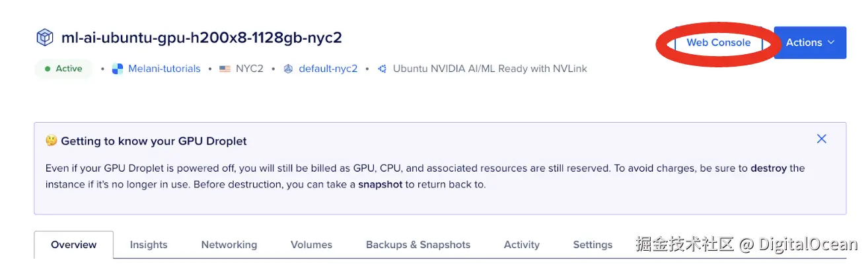Dismiss the GPU Droplet info banner
Screen dimensions: 868x264
click(x=821, y=139)
